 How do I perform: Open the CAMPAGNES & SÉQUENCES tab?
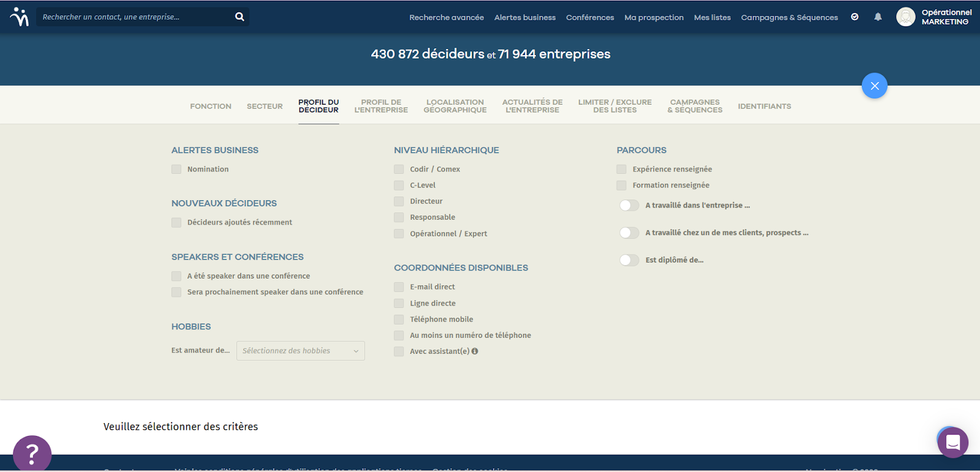(x=695, y=107)
